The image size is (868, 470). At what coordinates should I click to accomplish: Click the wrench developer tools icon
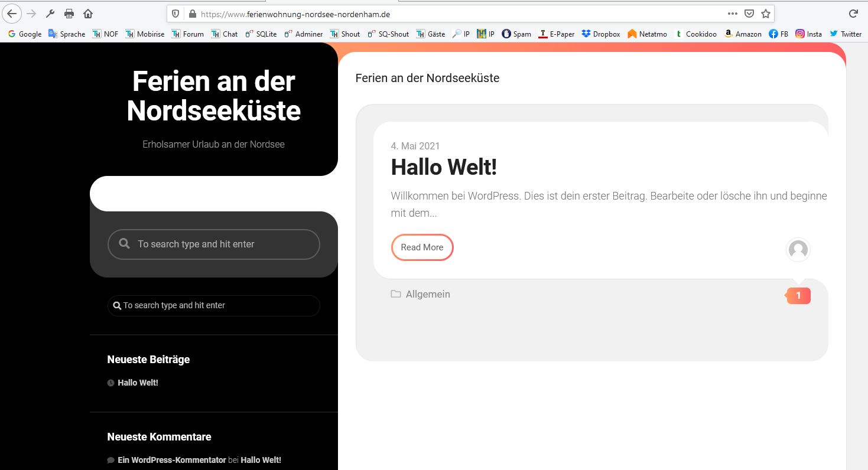pos(50,14)
